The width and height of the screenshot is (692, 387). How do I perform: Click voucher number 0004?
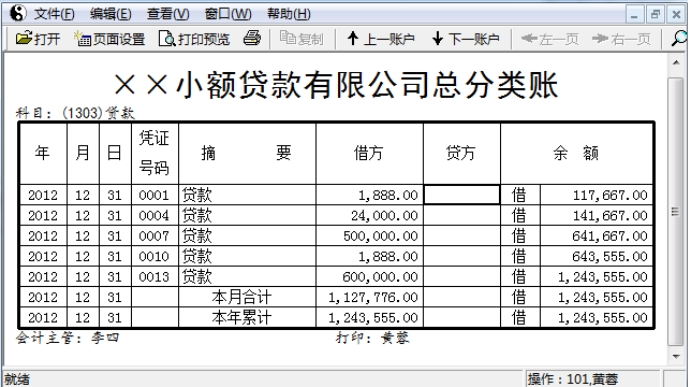[x=154, y=215]
